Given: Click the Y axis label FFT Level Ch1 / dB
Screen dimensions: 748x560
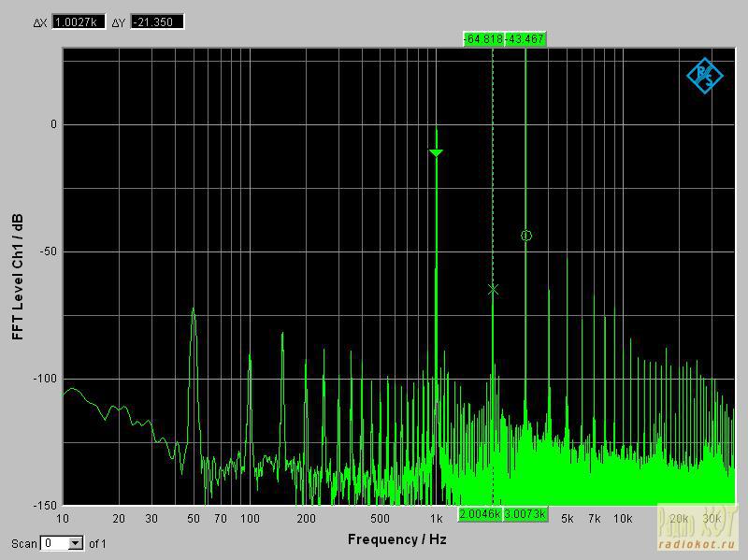Looking at the screenshot, I should click(x=18, y=277).
